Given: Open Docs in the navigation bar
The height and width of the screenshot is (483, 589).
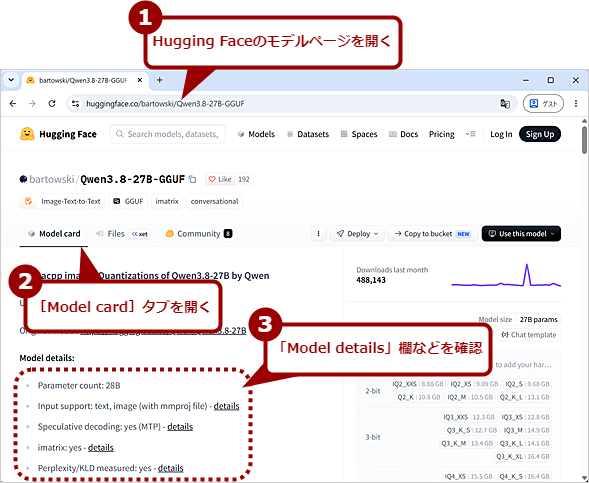Looking at the screenshot, I should point(404,134).
